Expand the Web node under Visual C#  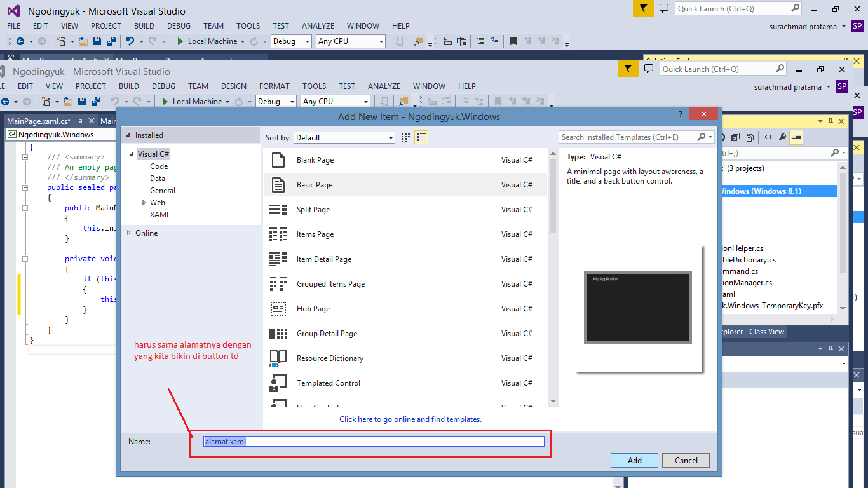point(143,202)
